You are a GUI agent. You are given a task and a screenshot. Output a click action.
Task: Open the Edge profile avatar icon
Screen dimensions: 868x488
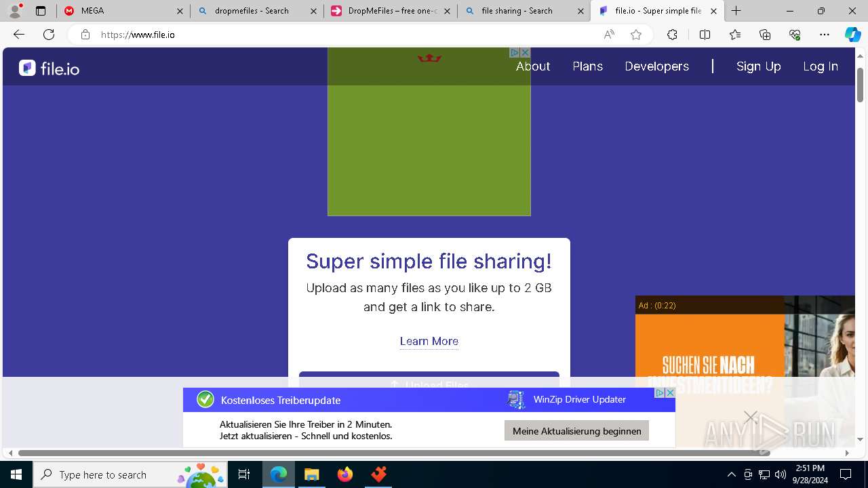coord(15,11)
